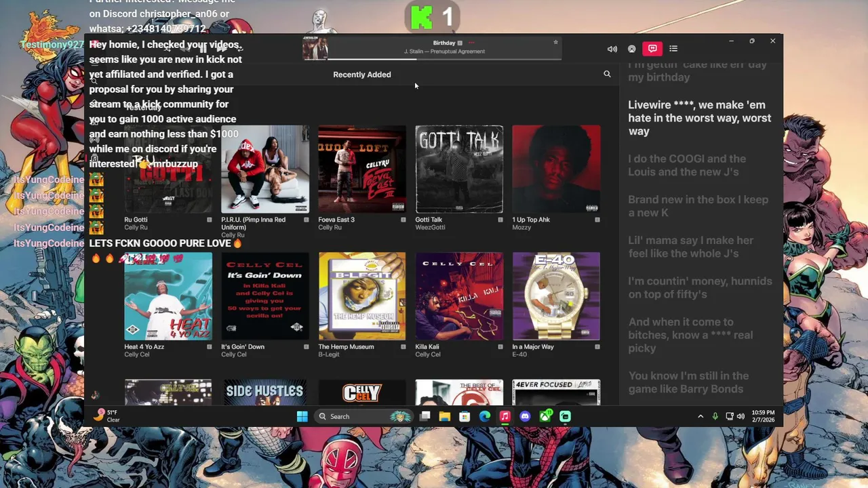Open The Hemp Museum album cover

pos(362,296)
